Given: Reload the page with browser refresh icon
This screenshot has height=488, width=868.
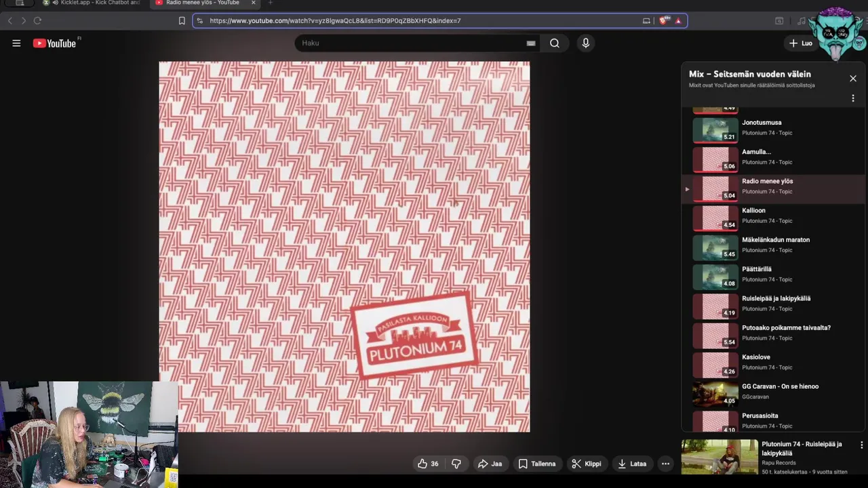Looking at the screenshot, I should point(37,21).
